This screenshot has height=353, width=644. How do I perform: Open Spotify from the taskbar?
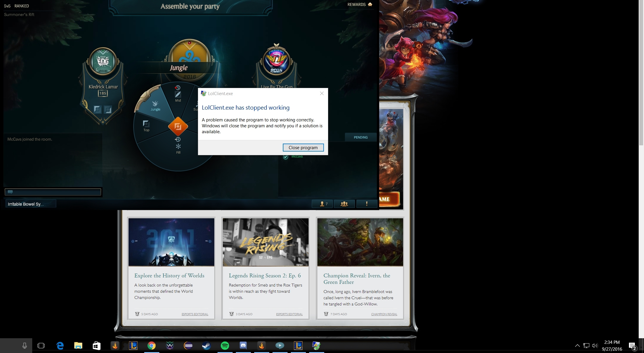point(225,346)
